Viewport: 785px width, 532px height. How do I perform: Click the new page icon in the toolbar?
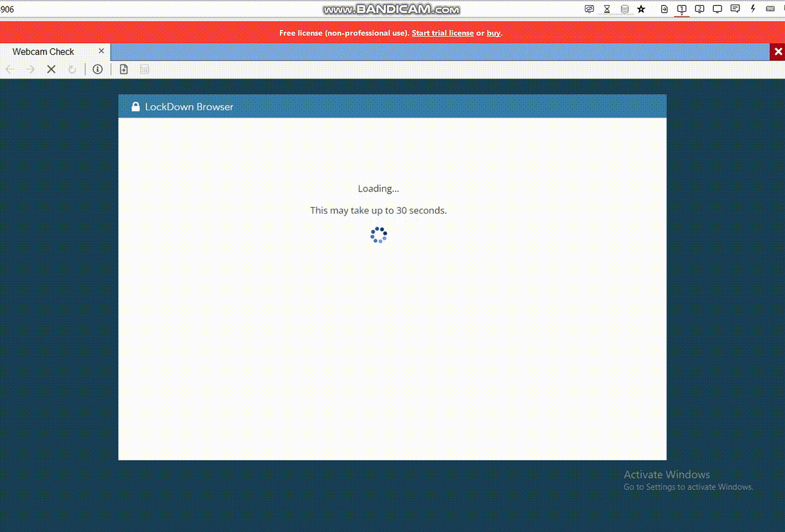124,69
